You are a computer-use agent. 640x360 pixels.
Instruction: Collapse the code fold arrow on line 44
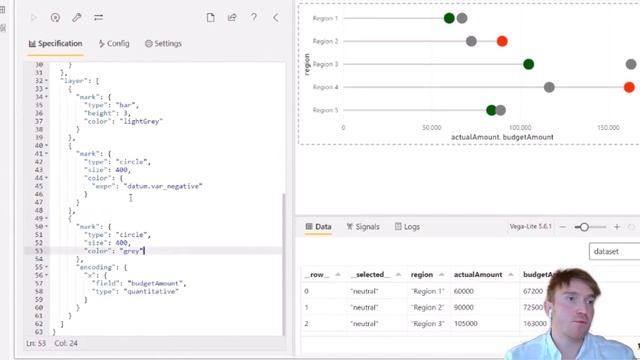point(46,178)
